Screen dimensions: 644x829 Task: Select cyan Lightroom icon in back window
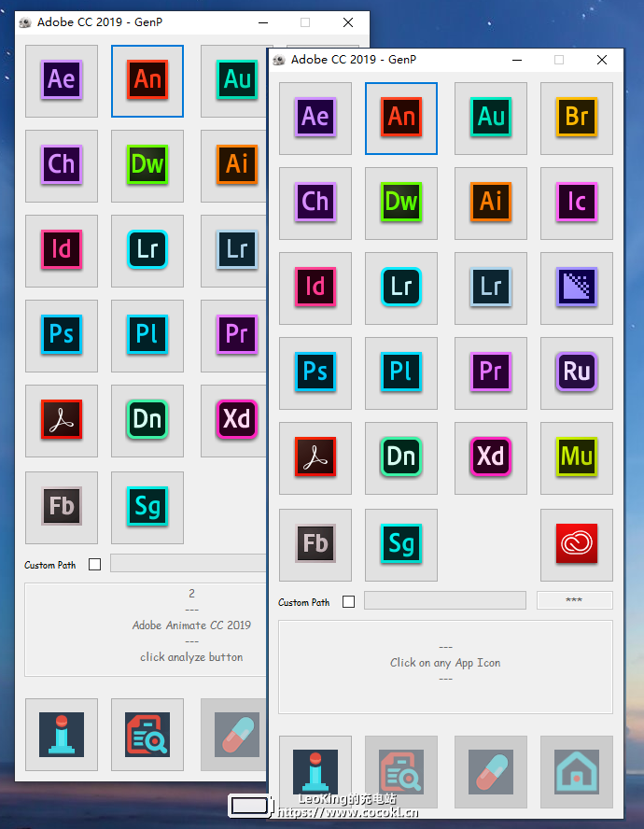pos(147,251)
